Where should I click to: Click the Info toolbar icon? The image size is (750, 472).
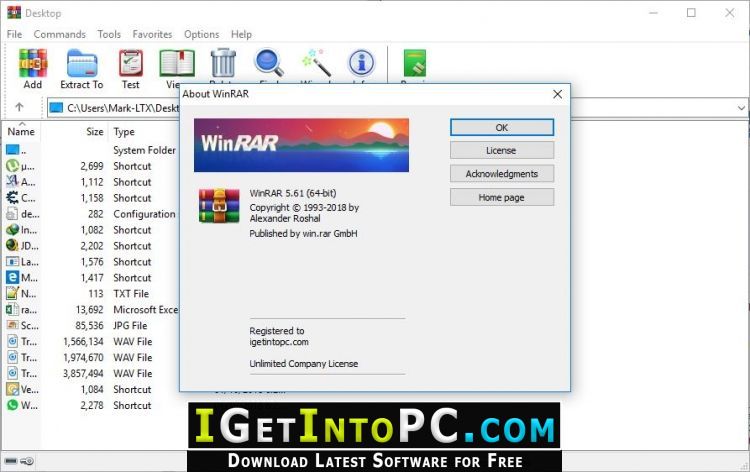362,63
